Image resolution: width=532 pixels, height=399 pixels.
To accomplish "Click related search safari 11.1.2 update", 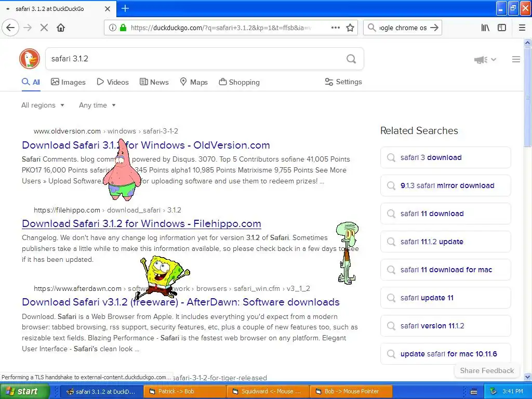I will 445,242.
